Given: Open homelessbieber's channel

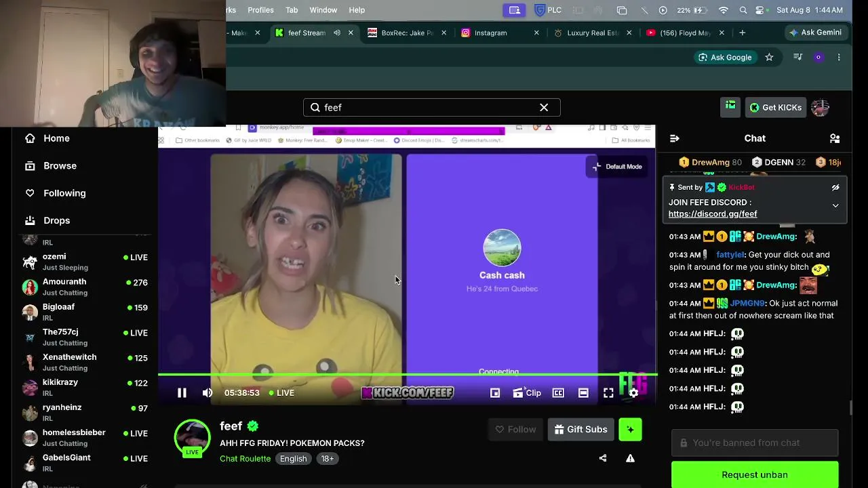Looking at the screenshot, I should (85, 437).
